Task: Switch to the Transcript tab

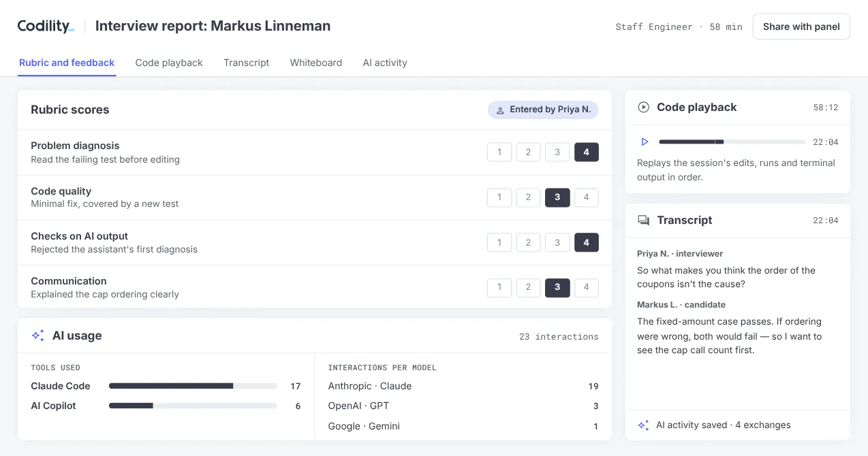Action: 246,63
